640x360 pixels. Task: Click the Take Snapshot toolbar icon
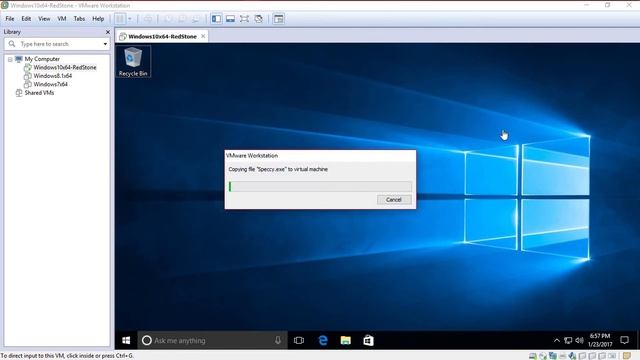168,19
